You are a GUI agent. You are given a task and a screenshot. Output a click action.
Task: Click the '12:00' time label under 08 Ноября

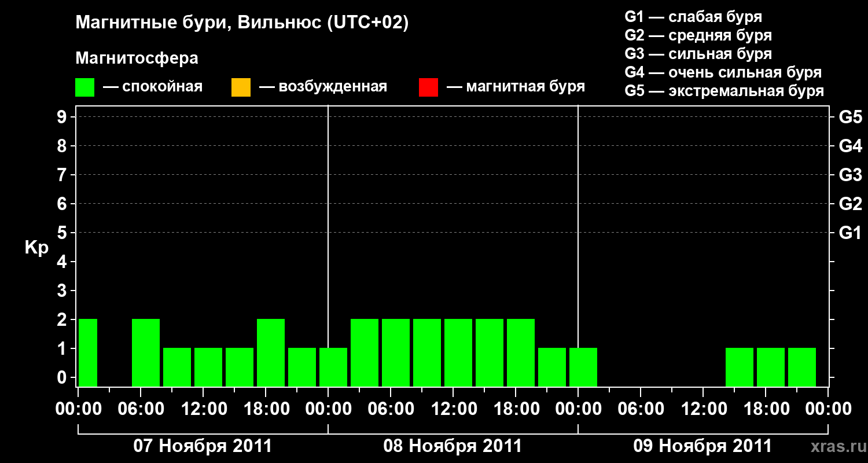point(453,409)
